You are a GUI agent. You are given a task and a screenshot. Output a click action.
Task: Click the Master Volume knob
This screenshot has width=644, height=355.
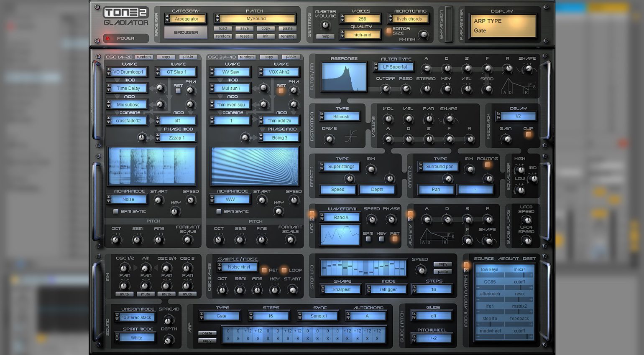click(325, 26)
